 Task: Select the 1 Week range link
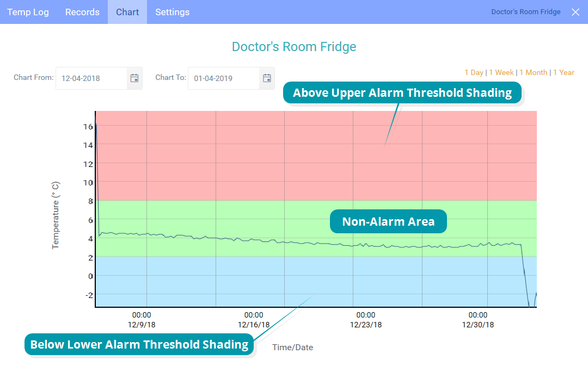(501, 72)
